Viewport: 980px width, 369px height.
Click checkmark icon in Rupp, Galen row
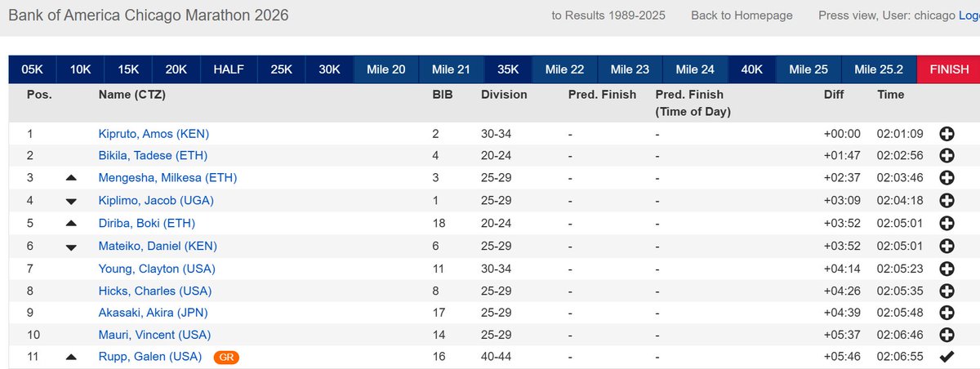[947, 357]
